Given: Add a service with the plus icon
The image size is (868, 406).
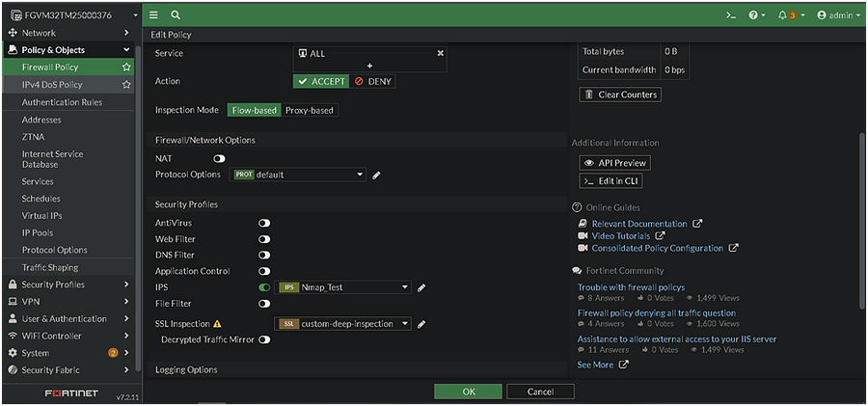Looking at the screenshot, I should coord(369,66).
